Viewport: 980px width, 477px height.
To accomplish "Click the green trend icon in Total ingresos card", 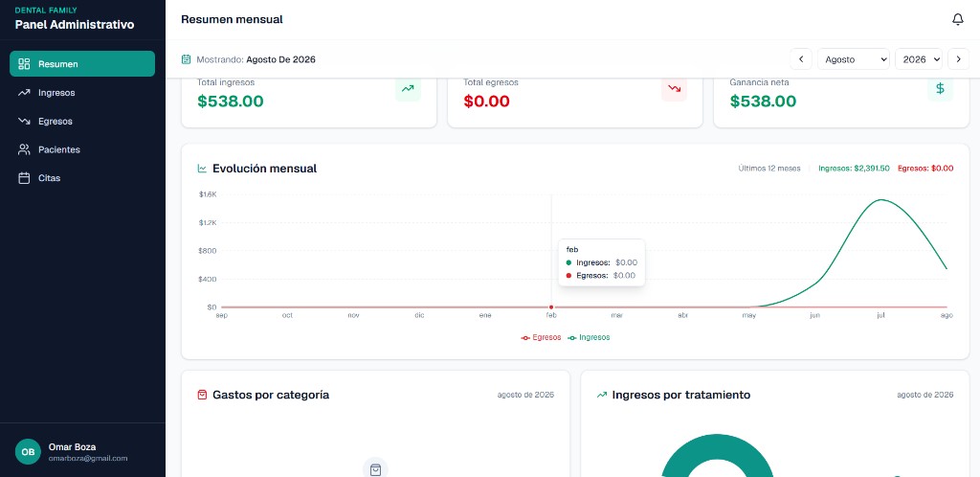I will (408, 89).
